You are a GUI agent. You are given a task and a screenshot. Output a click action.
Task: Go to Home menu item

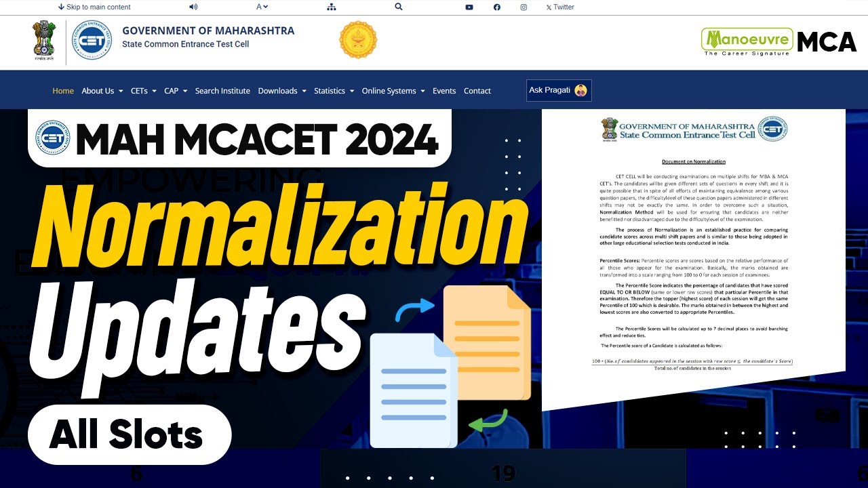point(63,91)
